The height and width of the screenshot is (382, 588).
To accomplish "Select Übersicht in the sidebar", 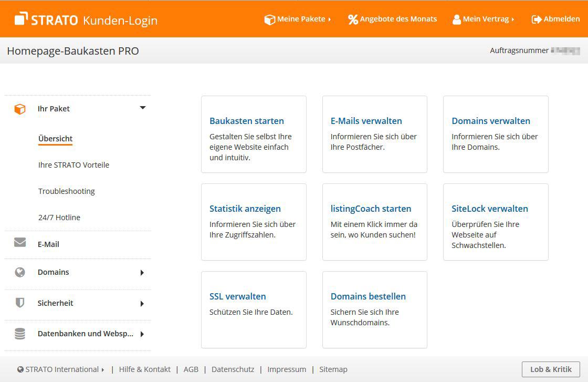I will click(55, 139).
